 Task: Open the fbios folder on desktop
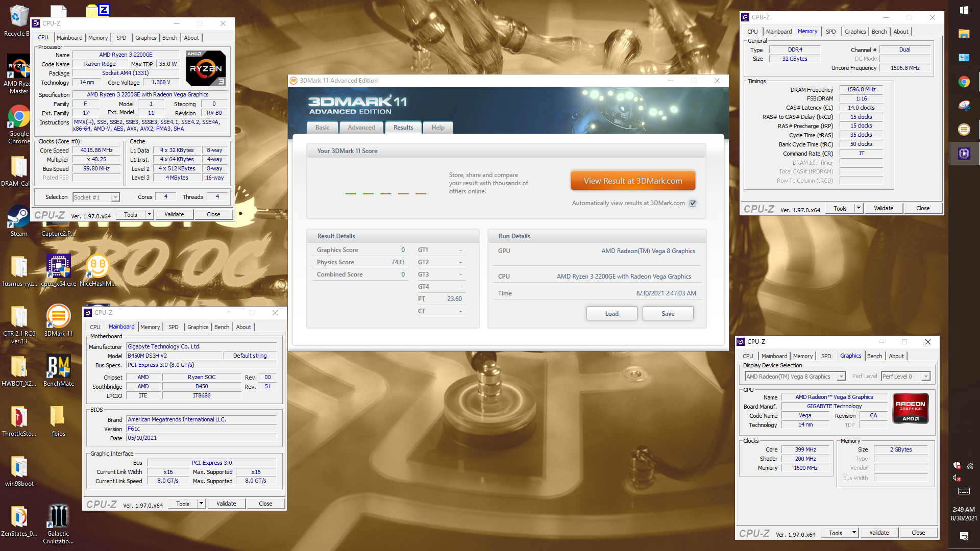click(58, 420)
